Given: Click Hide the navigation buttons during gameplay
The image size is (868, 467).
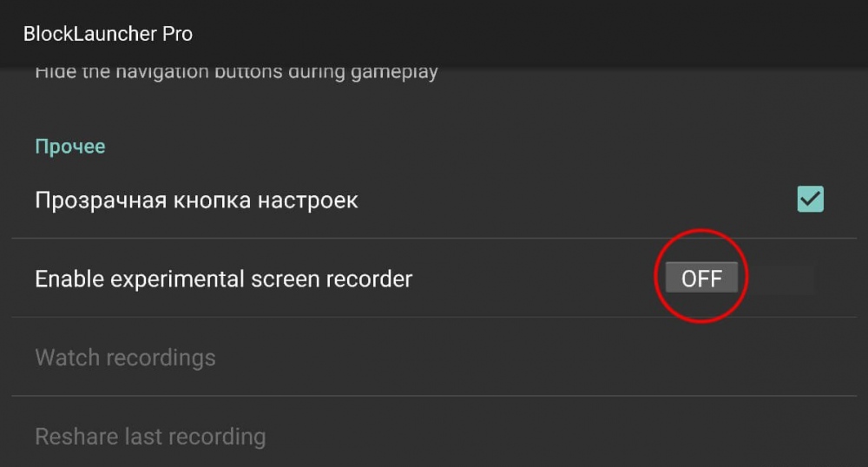Looking at the screenshot, I should point(236,72).
